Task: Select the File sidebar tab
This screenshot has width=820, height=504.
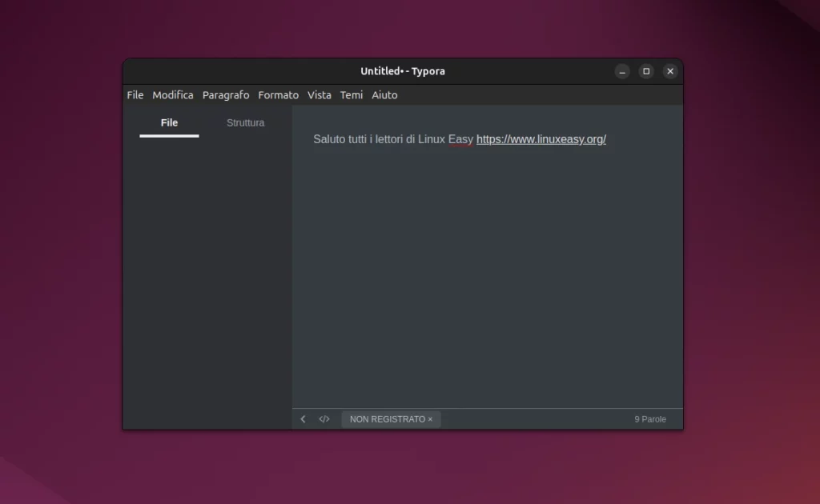Action: [169, 123]
